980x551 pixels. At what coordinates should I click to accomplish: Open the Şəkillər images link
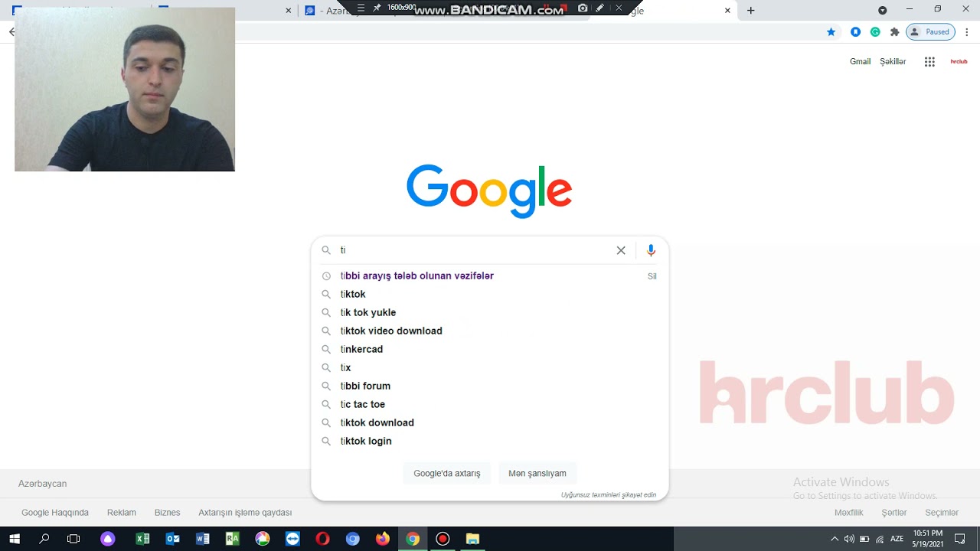coord(893,62)
